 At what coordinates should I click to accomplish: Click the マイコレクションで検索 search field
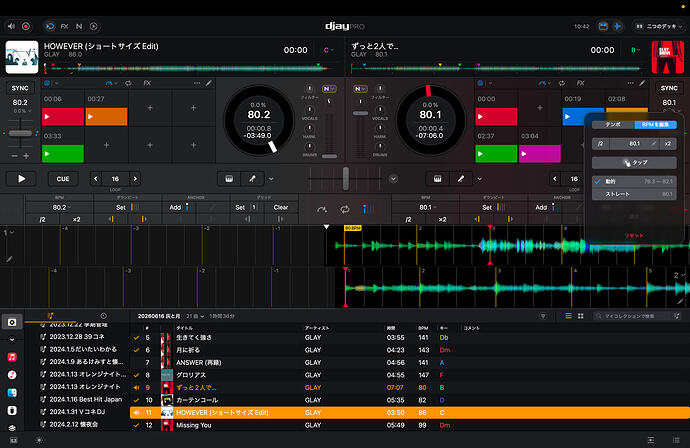pyautogui.click(x=633, y=316)
